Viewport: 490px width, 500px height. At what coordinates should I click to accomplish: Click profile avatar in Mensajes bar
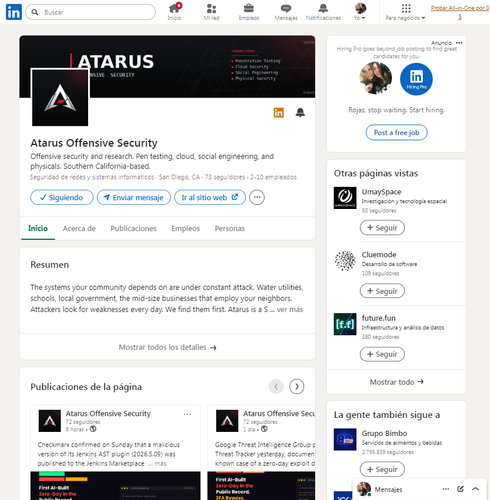click(364, 489)
